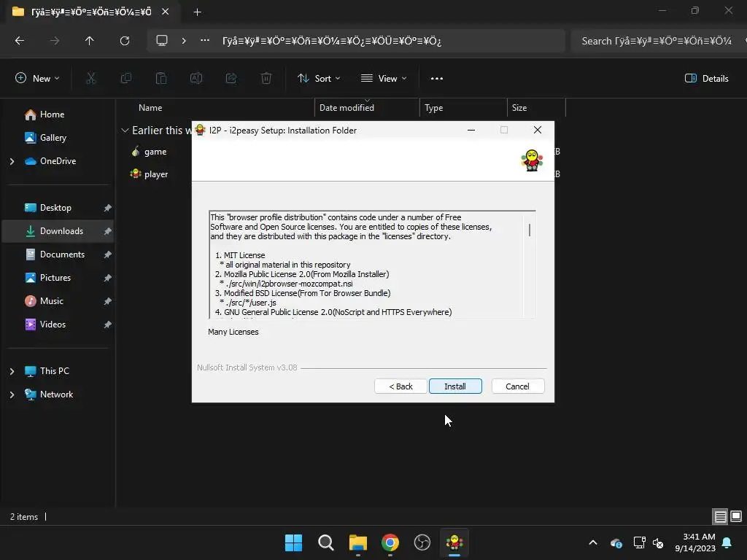This screenshot has width=747, height=560.
Task: Select This PC in the sidebar
Action: 54,371
